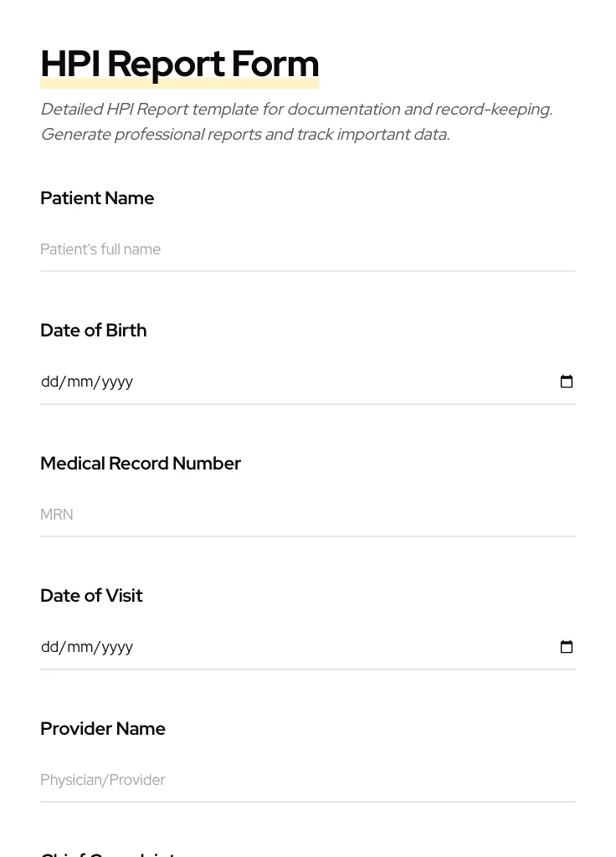Click the Medical Record Number label
The width and height of the screenshot is (616, 857).
click(141, 464)
